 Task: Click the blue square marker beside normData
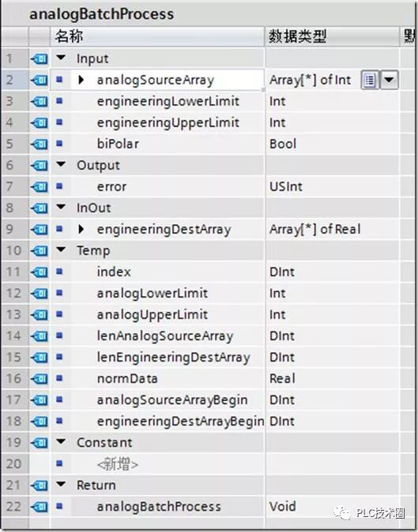[59, 377]
